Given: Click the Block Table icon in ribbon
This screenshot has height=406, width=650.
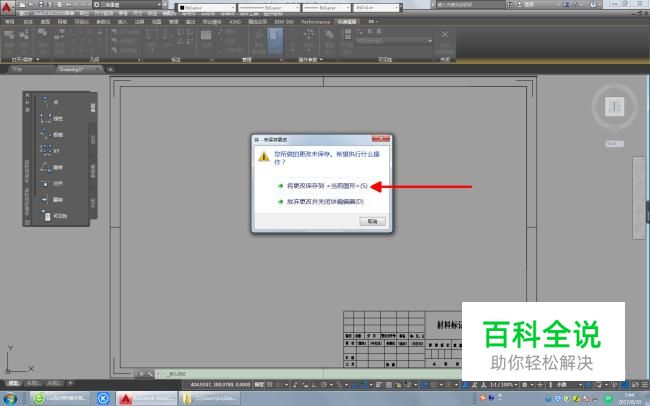Looking at the screenshot, I should point(206,35).
